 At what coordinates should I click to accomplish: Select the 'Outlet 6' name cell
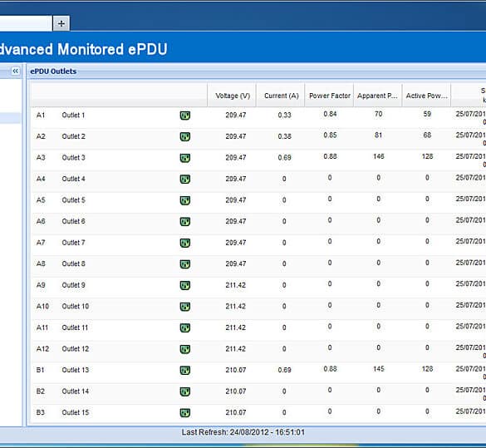pyautogui.click(x=73, y=221)
